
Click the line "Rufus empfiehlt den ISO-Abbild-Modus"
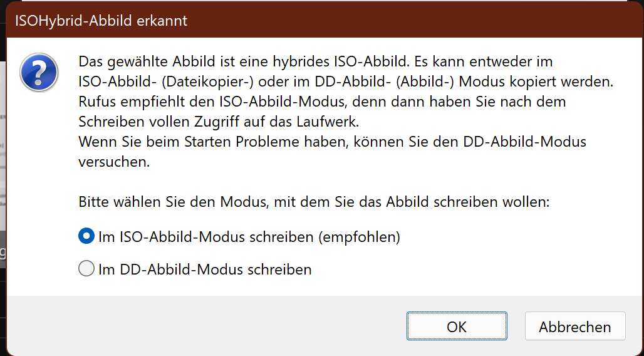pos(322,102)
